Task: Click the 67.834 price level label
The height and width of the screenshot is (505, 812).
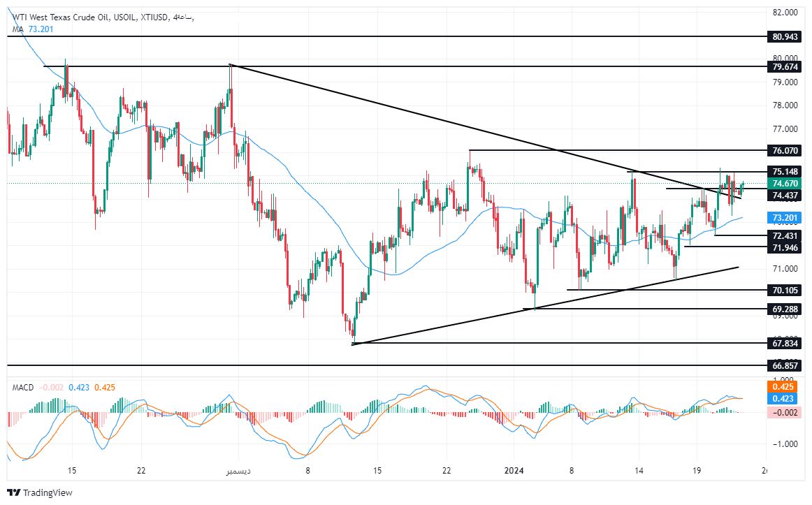Action: (x=785, y=343)
